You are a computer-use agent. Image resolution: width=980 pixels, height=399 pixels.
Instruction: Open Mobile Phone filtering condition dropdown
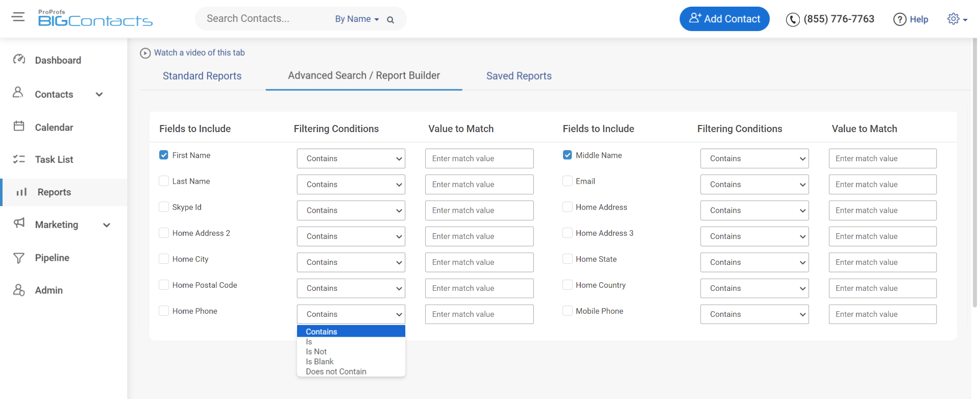point(754,314)
